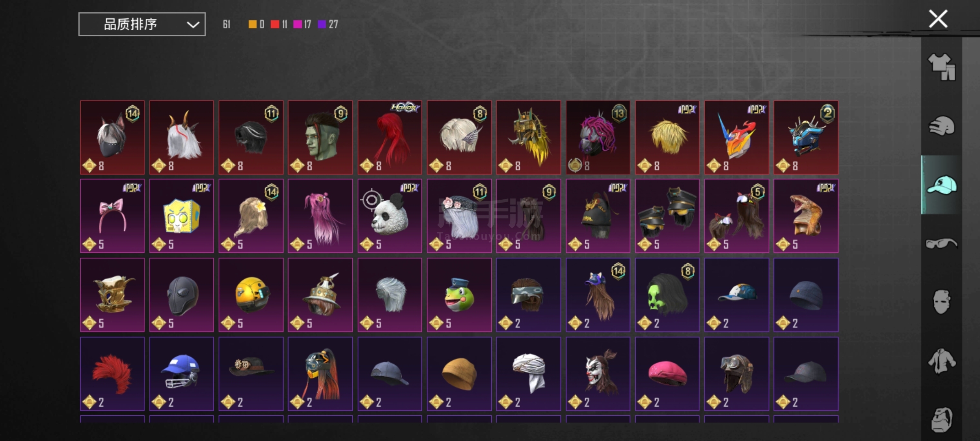Select the pink beret hat item
This screenshot has height=441, width=980.
point(667,374)
